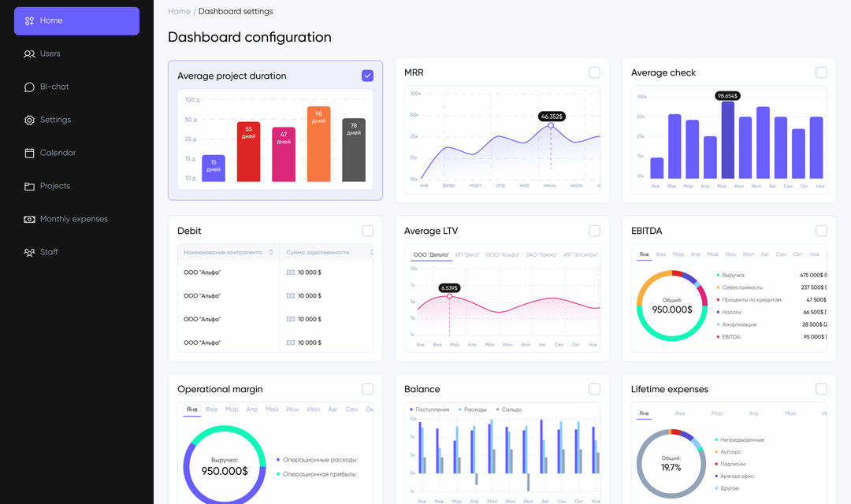Click the Calendar icon in sidebar
The width and height of the screenshot is (851, 504).
point(29,154)
